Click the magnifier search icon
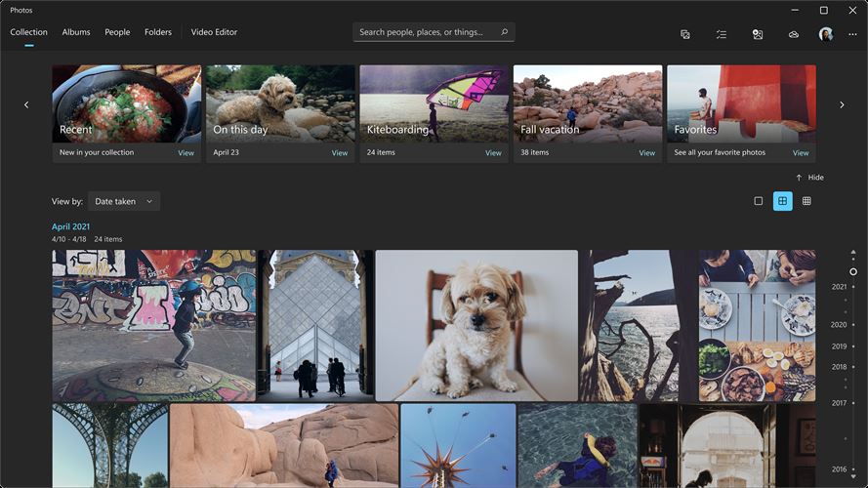Screen dimensions: 868x488 505,32
